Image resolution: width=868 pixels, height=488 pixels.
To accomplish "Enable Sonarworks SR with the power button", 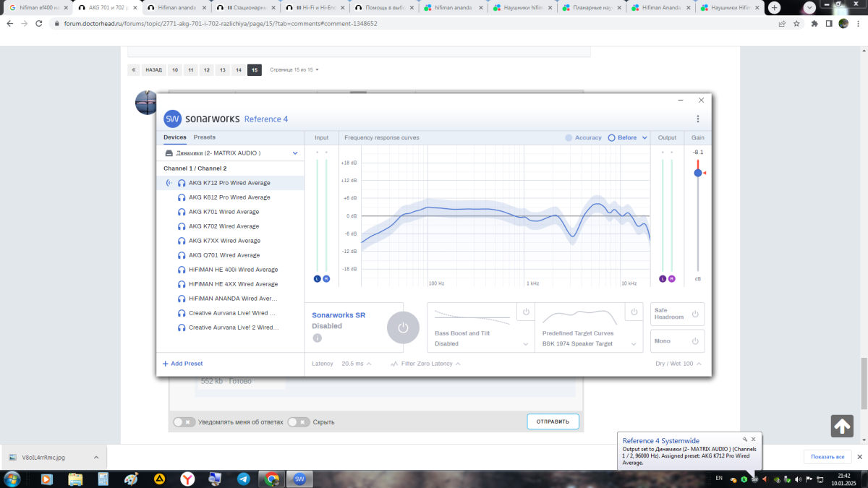I will pos(403,328).
